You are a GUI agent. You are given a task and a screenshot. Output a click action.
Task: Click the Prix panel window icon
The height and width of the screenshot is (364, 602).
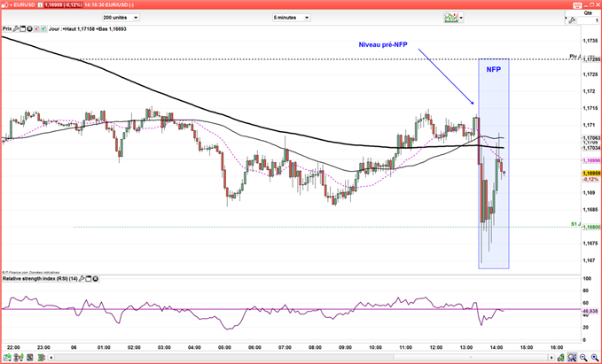[x=23, y=28]
